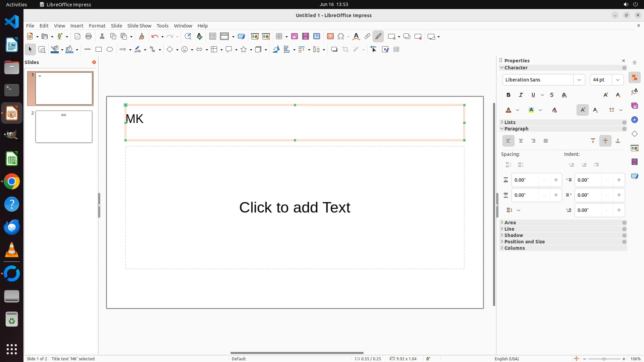Click the Insert Table toolbar icon
644x362 pixels.
tap(279, 37)
